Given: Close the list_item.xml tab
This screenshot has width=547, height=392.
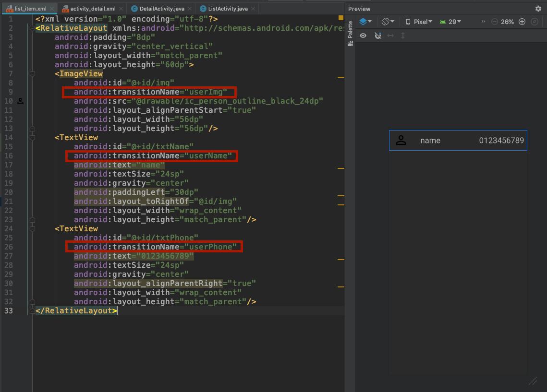Looking at the screenshot, I should [52, 8].
